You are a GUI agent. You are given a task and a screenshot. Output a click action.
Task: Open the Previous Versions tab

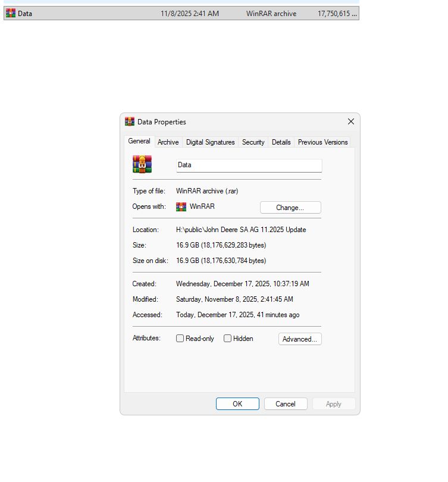(322, 142)
